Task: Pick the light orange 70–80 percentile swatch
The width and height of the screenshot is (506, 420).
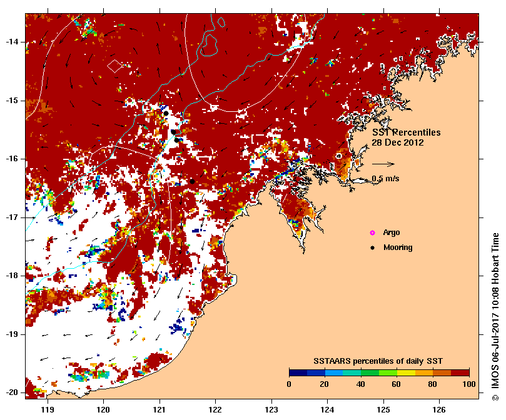Action: [x=424, y=372]
